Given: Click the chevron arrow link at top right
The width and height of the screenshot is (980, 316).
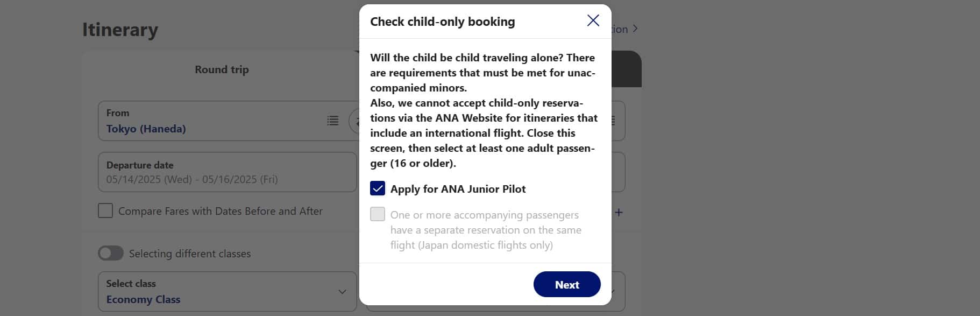Looking at the screenshot, I should [635, 29].
